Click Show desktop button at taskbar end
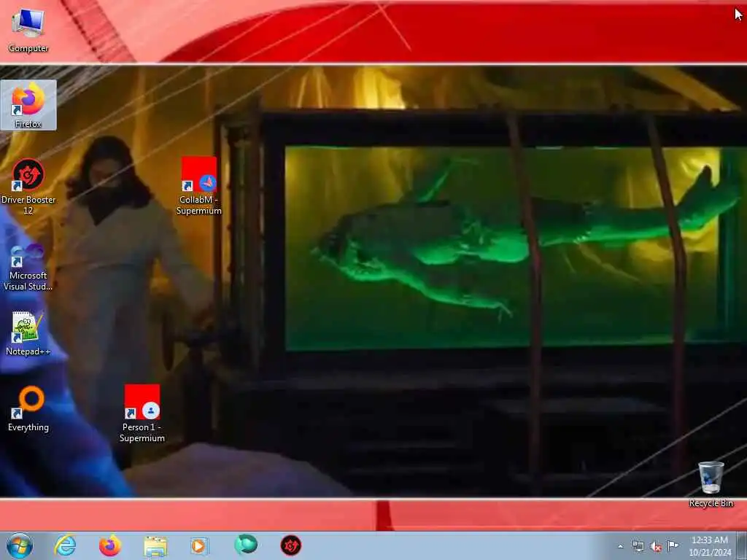Viewport: 747px width, 560px height. 742,545
